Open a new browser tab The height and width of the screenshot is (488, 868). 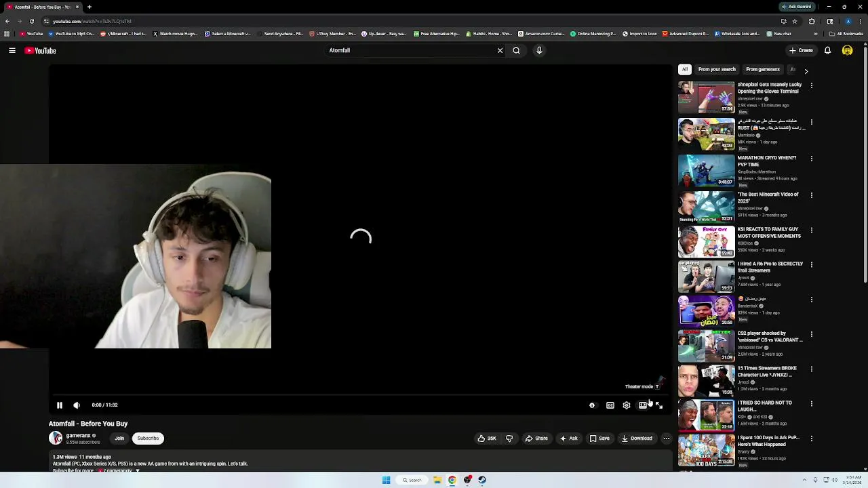[89, 7]
